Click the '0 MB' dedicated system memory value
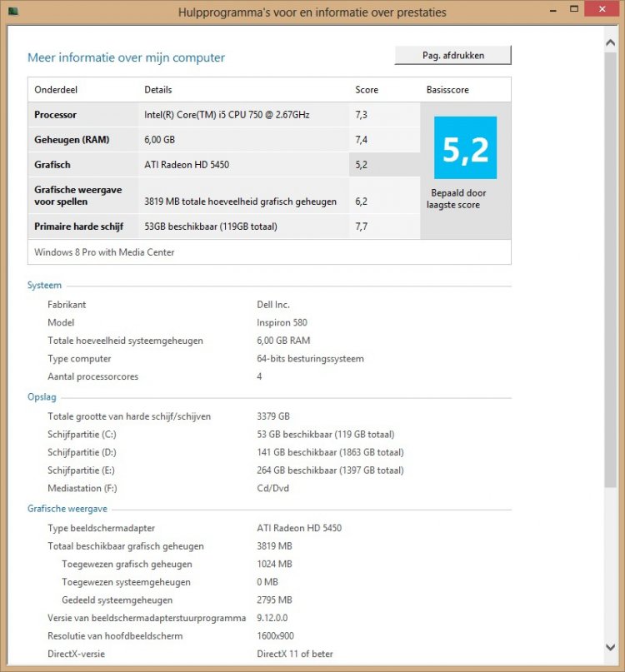The width and height of the screenshot is (625, 672). (267, 582)
